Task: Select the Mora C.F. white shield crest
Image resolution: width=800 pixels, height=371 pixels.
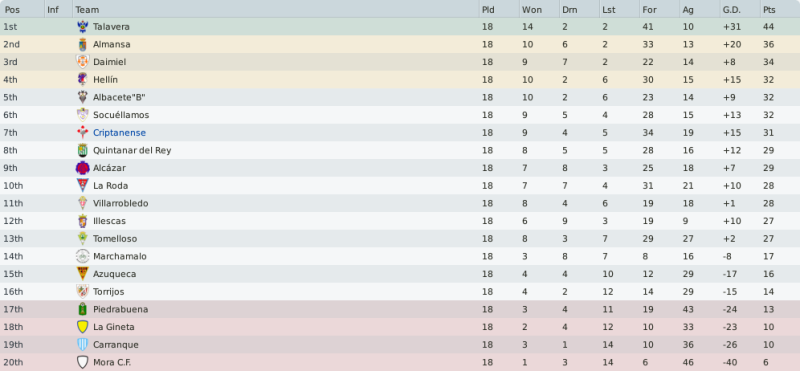Action: [82, 362]
